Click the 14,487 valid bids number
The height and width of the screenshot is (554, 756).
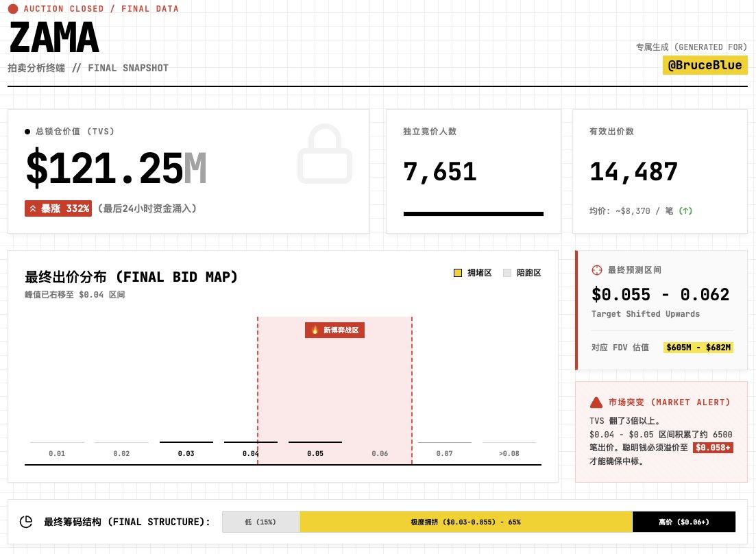tap(633, 172)
